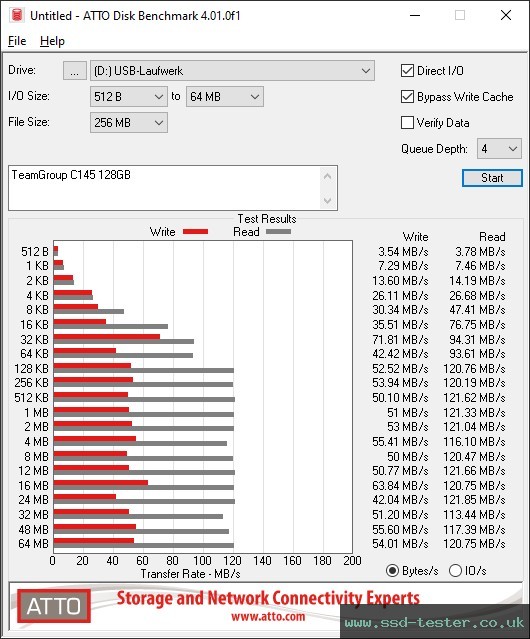Click the 16 MB write value 63.84 MB/s

(x=400, y=485)
